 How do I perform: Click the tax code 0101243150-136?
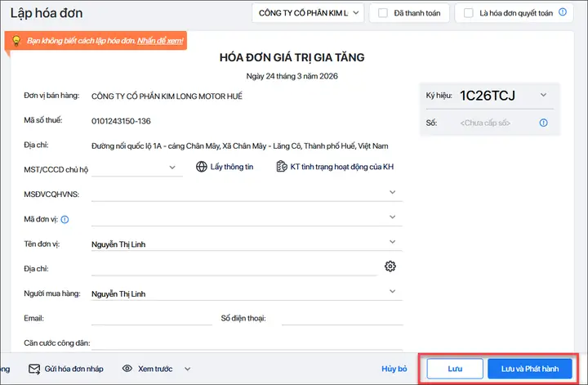point(121,121)
